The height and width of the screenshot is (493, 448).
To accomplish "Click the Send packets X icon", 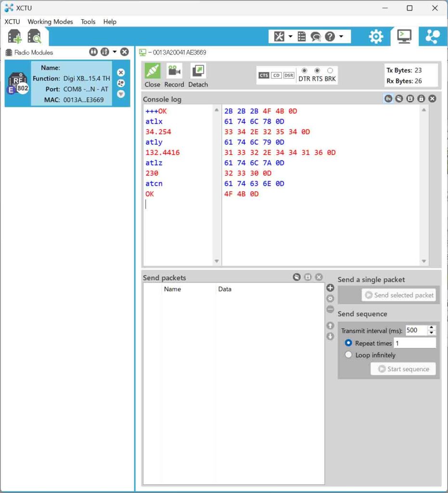I will point(319,277).
